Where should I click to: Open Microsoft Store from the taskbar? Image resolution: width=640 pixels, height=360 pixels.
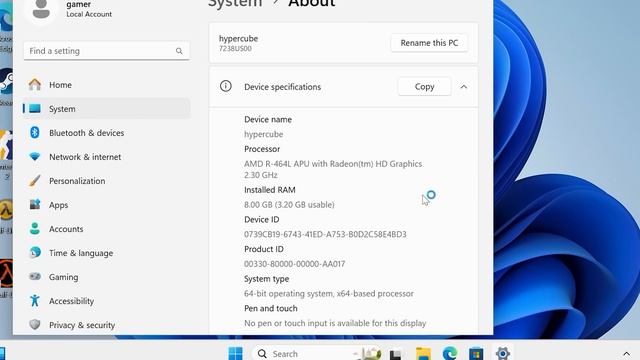coord(476,354)
